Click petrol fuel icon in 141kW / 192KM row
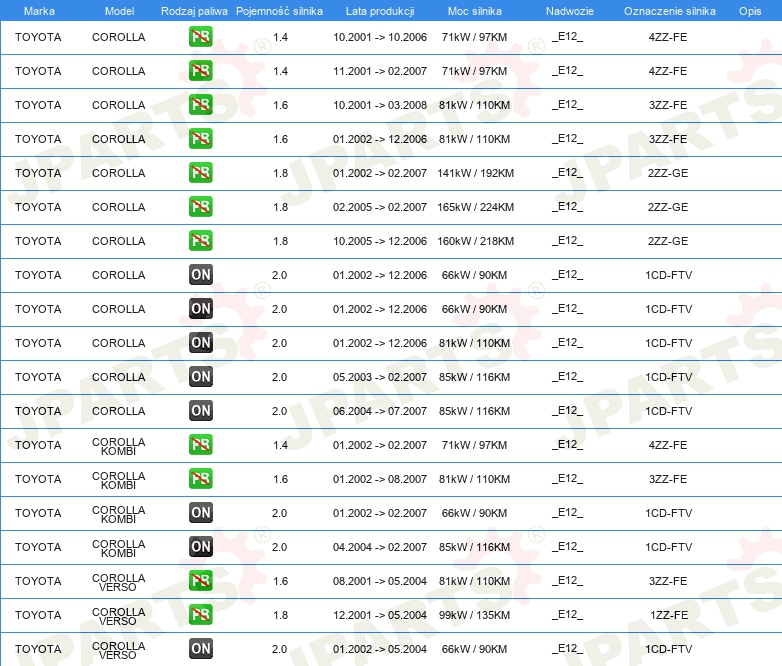This screenshot has height=666, width=782. click(x=200, y=173)
